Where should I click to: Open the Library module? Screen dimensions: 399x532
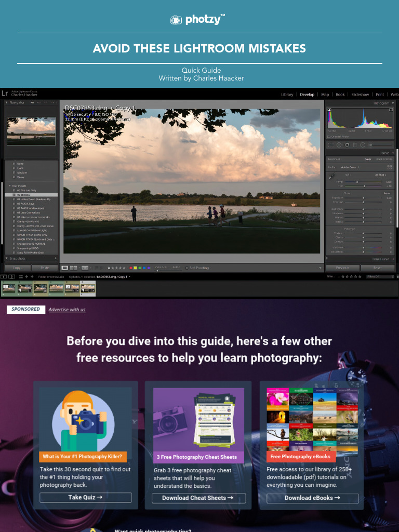point(287,95)
